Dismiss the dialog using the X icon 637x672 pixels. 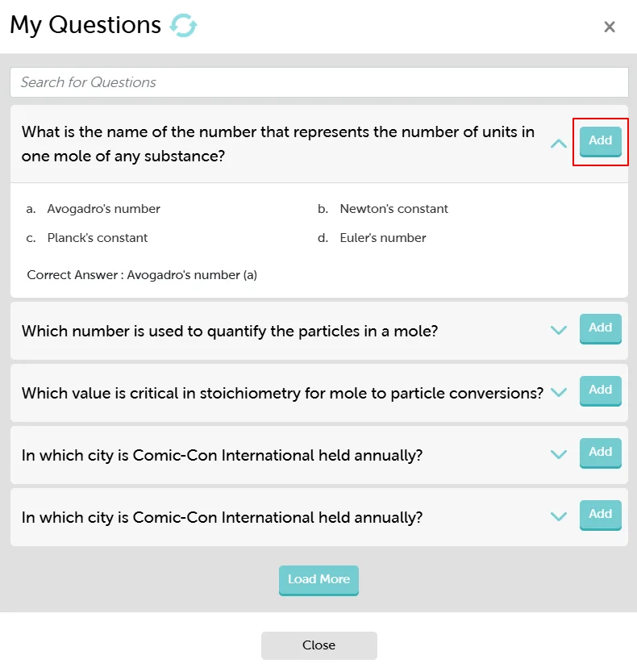(610, 27)
